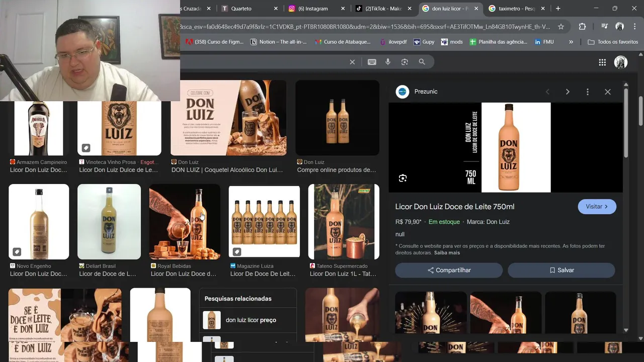The width and height of the screenshot is (644, 362).
Task: Open the Se é doce de leite image
Action: click(65, 315)
